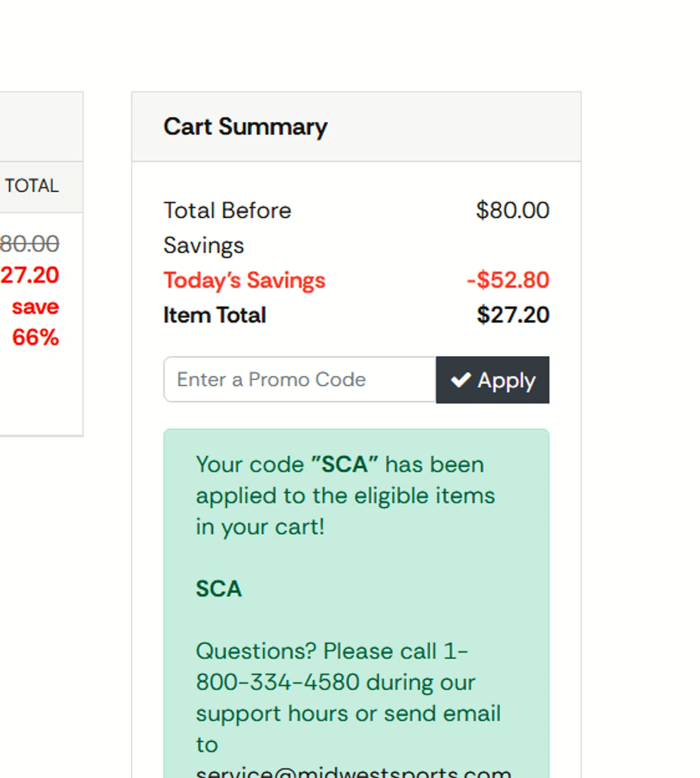Viewport: 700px width, 778px height.
Task: Click the crossed-out 80.00 price
Action: (x=30, y=244)
